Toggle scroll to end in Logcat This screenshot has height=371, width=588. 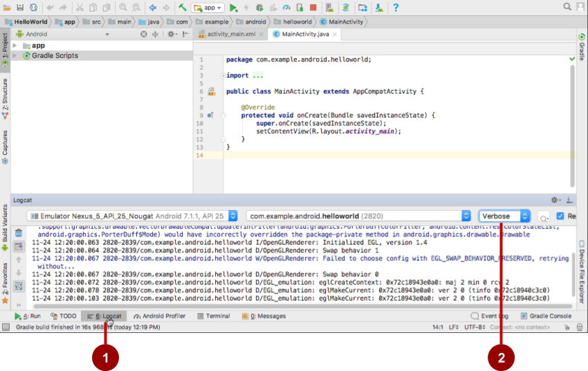tap(19, 247)
